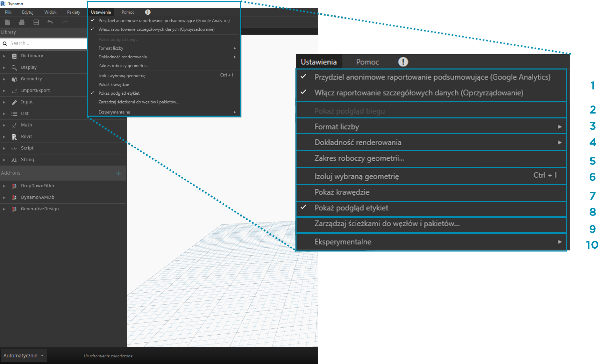Click the Math category label
This screenshot has width=612, height=364.
[27, 125]
